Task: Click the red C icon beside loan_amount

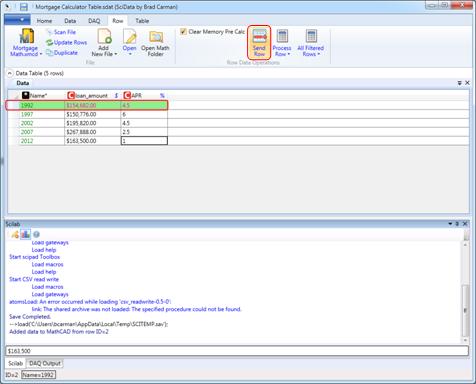Action: 71,95
